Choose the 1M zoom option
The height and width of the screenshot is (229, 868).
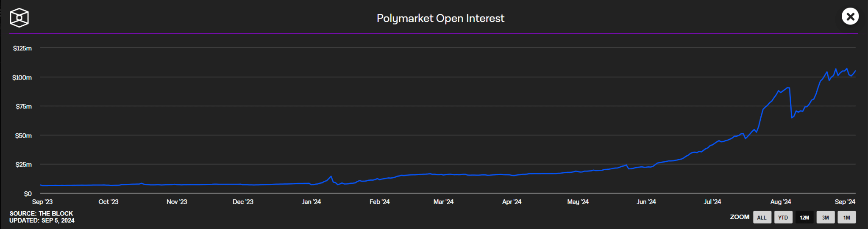pyautogui.click(x=846, y=217)
